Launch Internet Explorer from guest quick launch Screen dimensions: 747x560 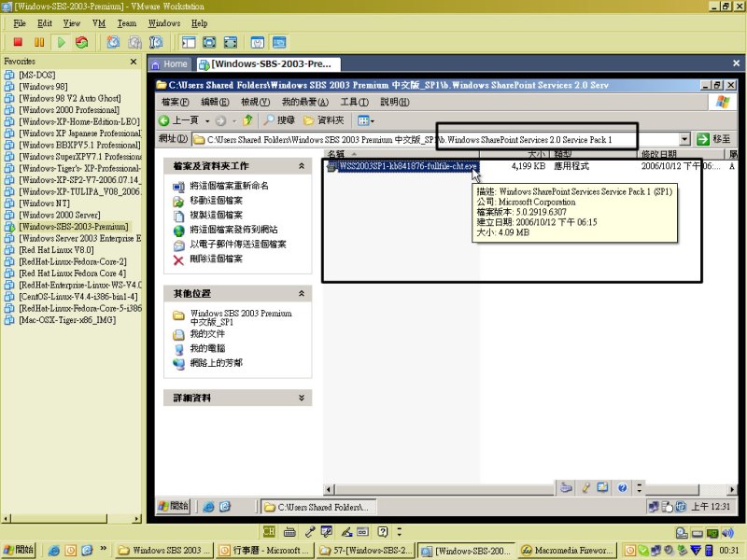pos(208,507)
